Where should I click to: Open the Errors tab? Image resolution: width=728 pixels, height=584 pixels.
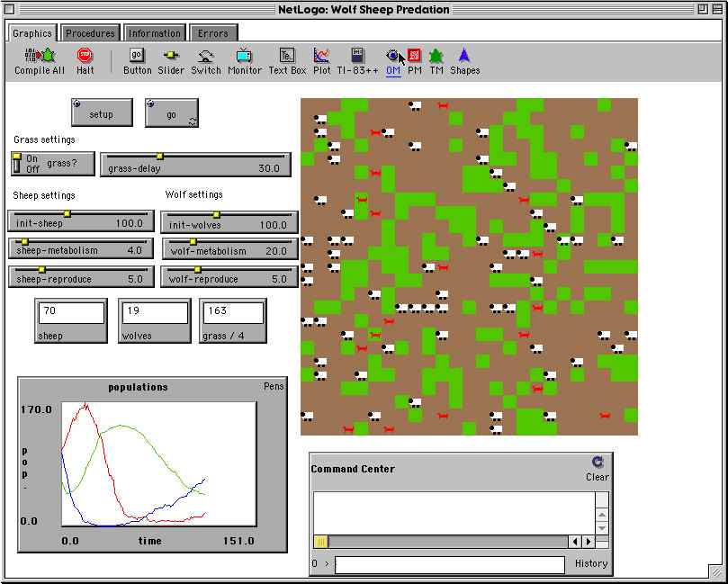213,33
